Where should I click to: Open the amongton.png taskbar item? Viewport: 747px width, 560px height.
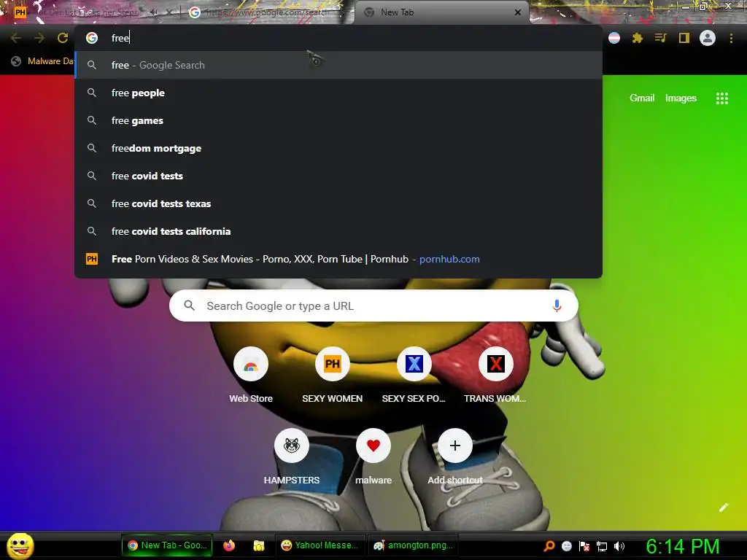click(413, 545)
